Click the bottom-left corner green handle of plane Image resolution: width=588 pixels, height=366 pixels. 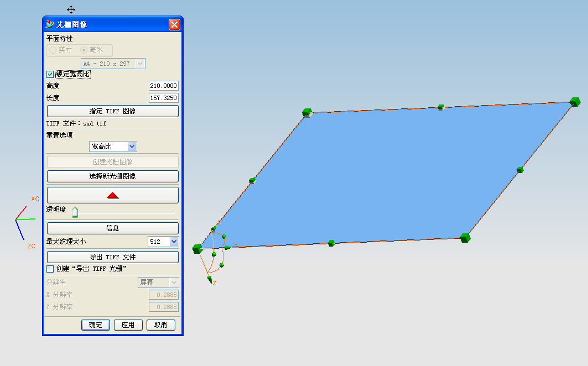pyautogui.click(x=197, y=249)
